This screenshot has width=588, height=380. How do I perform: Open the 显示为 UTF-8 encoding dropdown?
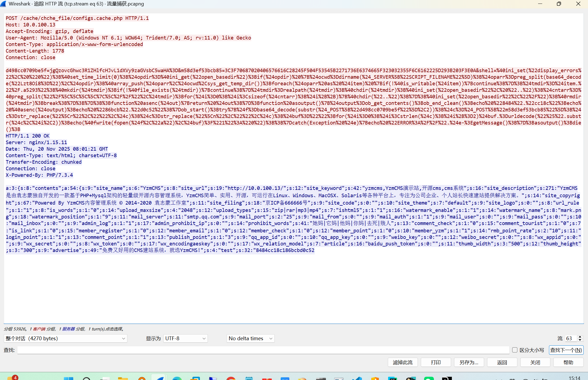[x=185, y=338]
